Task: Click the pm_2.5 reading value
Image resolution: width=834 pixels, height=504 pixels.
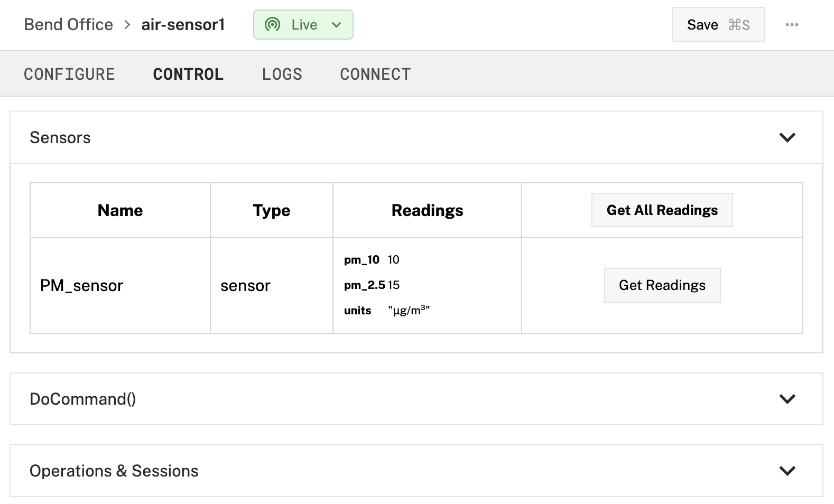Action: pos(394,285)
